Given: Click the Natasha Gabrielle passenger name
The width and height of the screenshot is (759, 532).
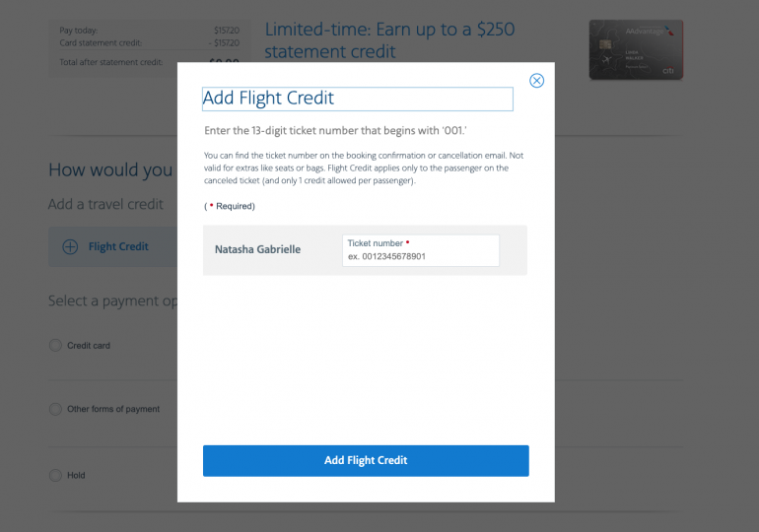Looking at the screenshot, I should [x=257, y=250].
